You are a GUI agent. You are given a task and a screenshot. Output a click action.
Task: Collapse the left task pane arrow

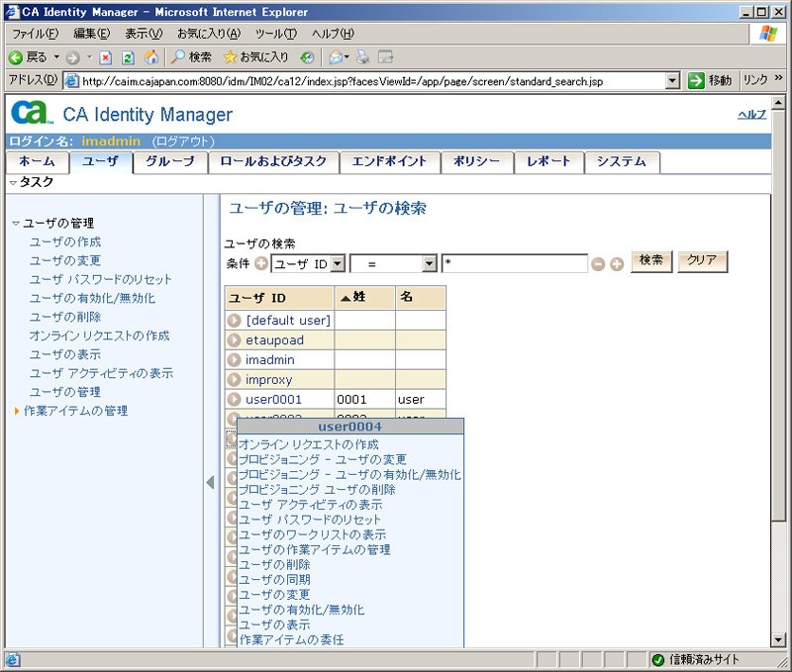point(211,482)
